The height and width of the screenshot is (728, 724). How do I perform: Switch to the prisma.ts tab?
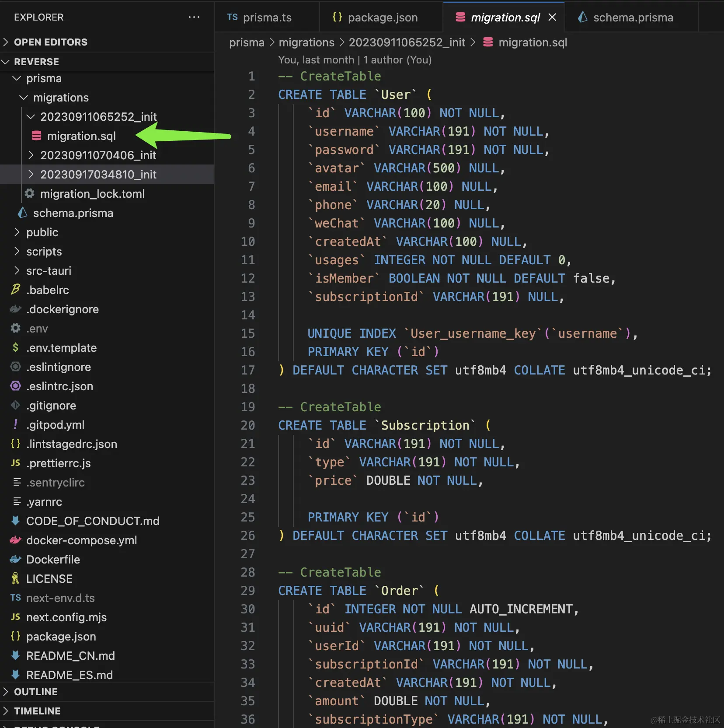tap(267, 17)
